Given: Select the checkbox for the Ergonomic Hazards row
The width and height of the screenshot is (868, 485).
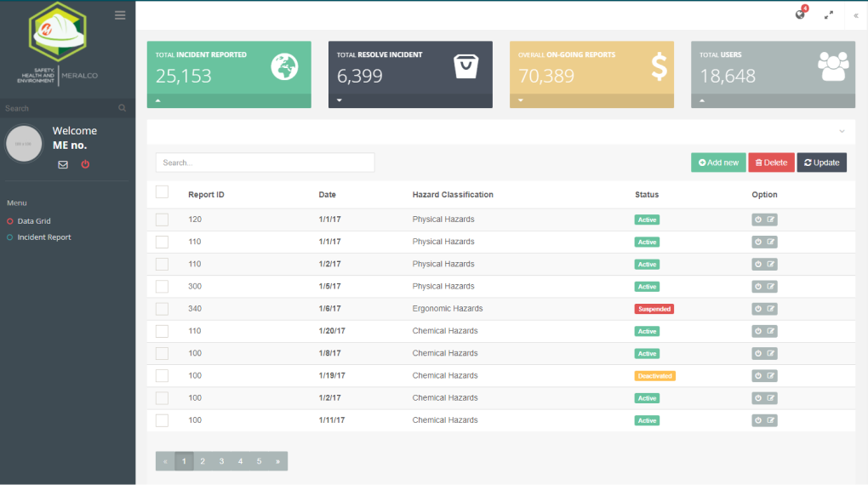Looking at the screenshot, I should [162, 309].
